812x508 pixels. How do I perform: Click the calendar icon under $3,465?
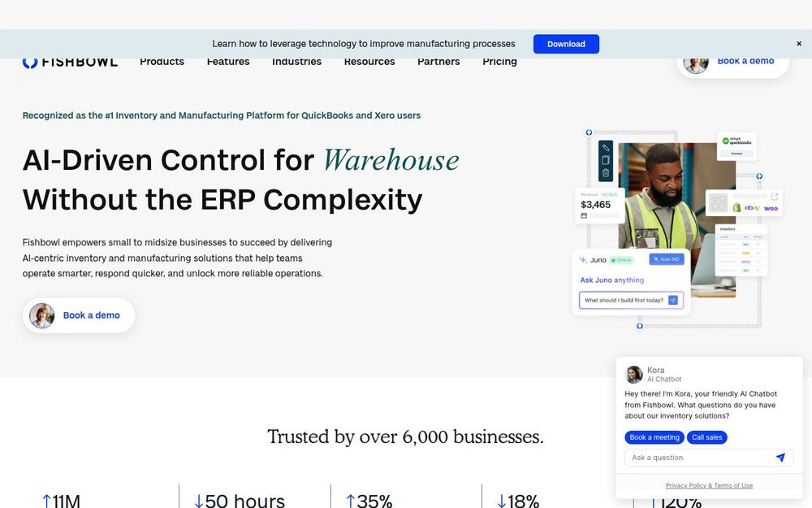584,215
